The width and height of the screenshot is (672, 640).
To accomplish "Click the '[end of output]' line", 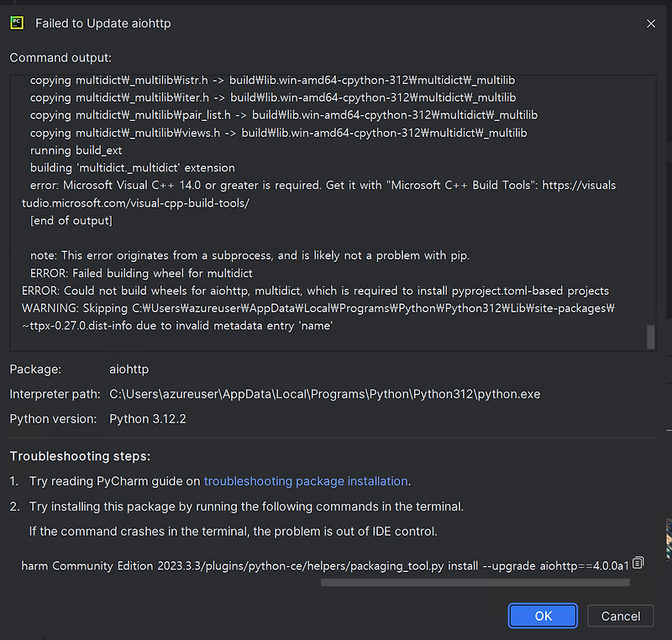I will pos(71,220).
